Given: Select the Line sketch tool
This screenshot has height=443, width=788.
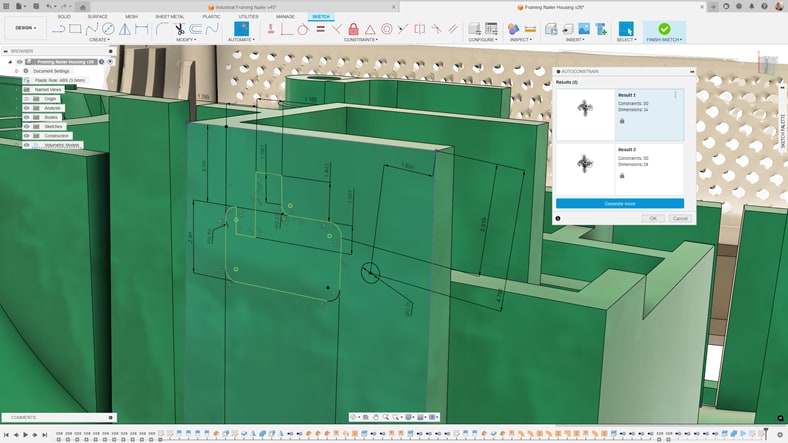Looking at the screenshot, I should (59, 29).
